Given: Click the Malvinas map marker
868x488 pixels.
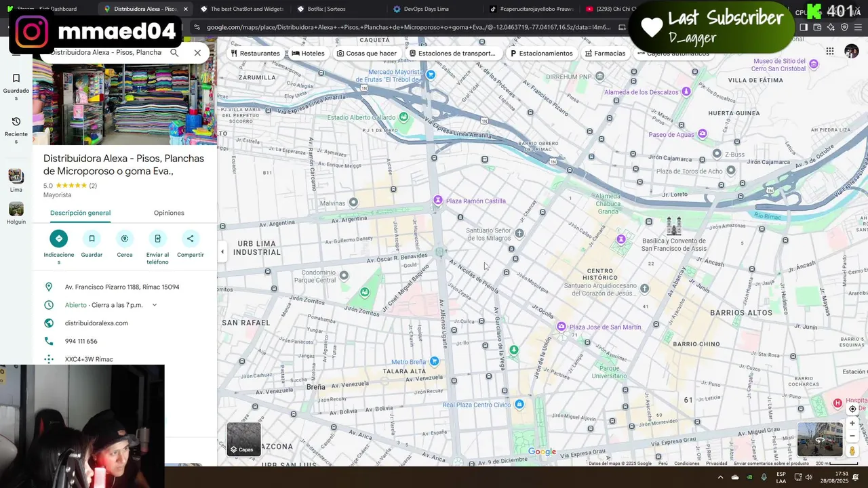Looking at the screenshot, I should click(x=353, y=203).
